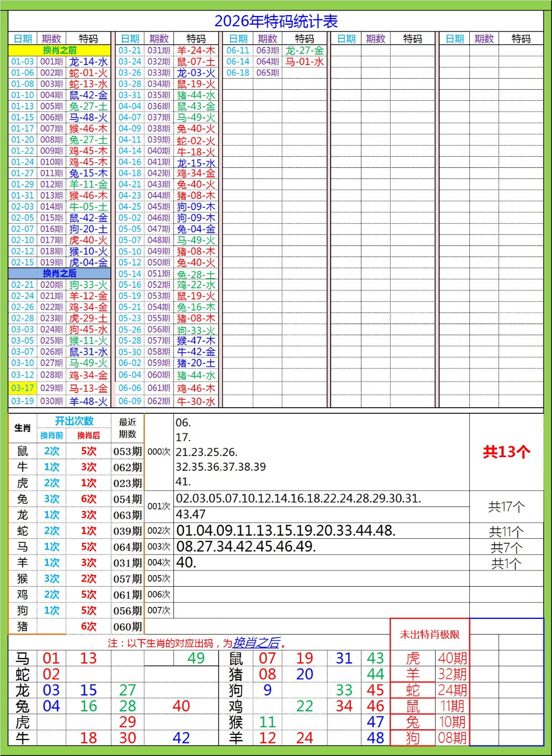Select the period cell 063期

pyautogui.click(x=268, y=50)
